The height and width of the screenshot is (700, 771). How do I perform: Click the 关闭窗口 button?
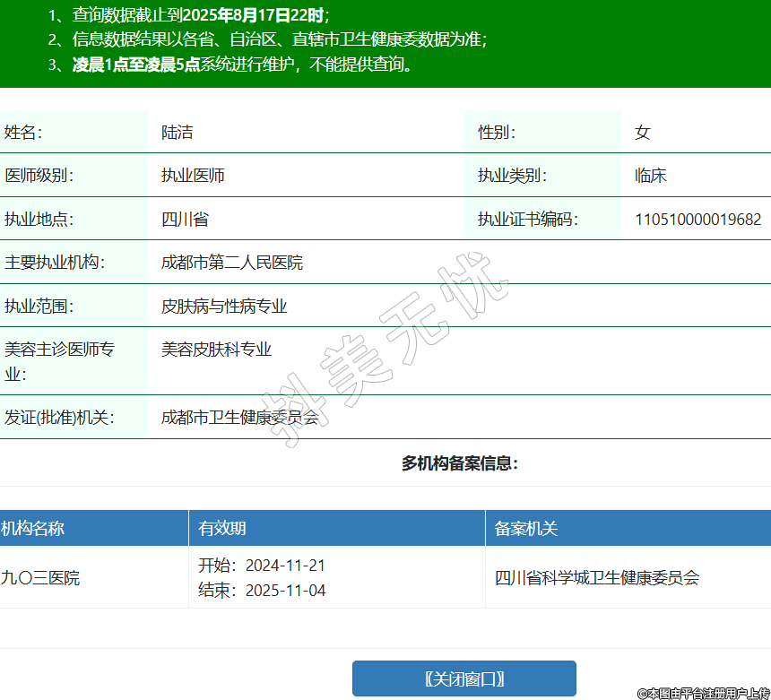click(x=463, y=678)
